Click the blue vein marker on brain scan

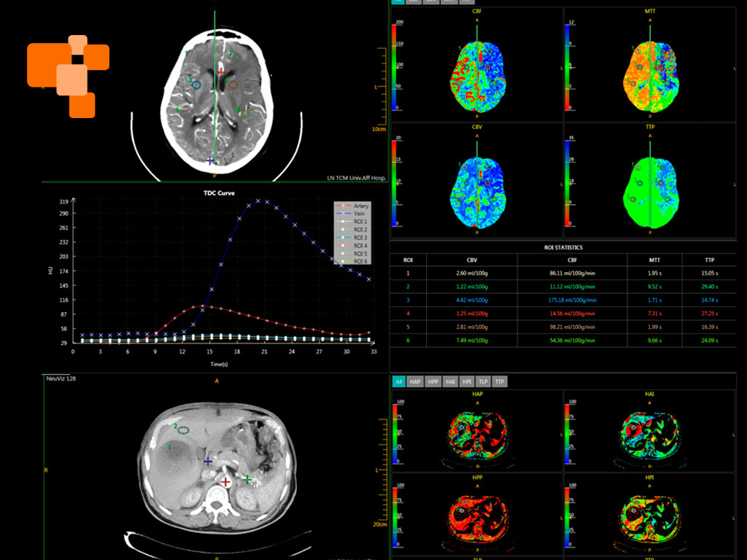tap(210, 160)
